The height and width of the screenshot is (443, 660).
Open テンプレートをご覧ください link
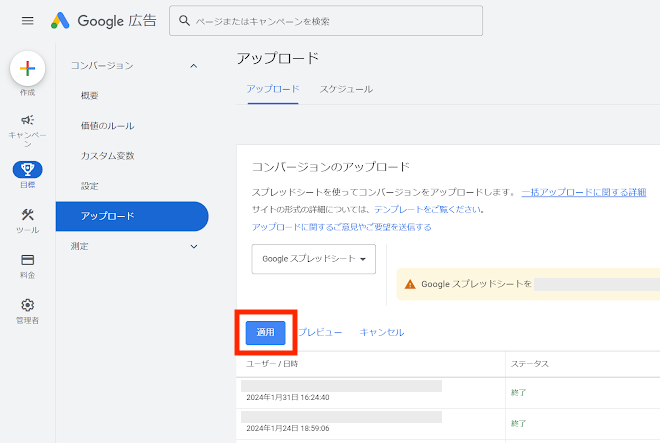click(x=428, y=210)
